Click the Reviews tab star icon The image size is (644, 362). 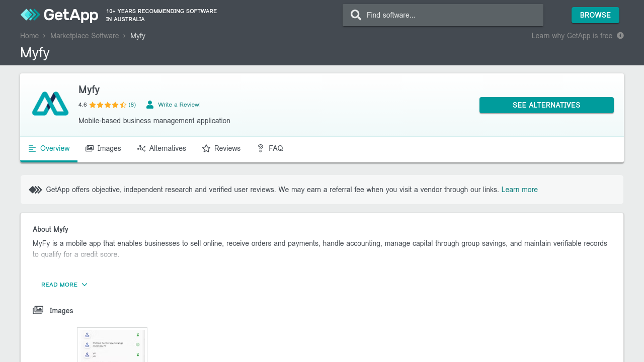(x=206, y=148)
